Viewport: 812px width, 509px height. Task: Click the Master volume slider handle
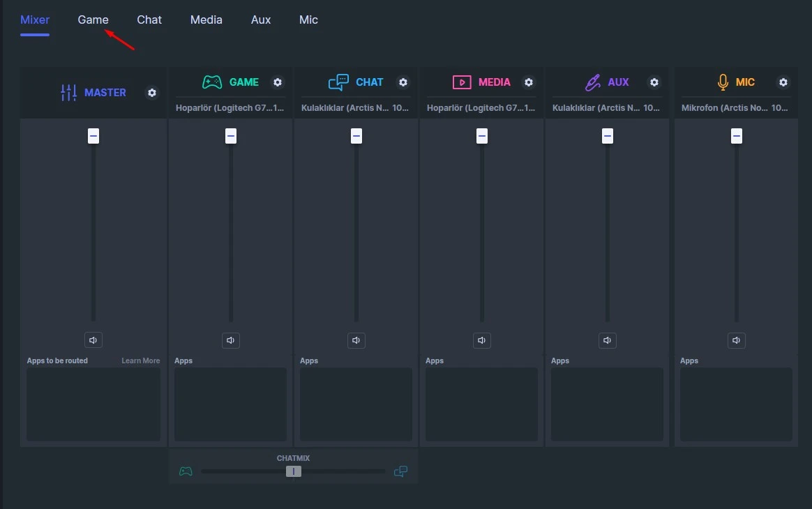pos(93,136)
